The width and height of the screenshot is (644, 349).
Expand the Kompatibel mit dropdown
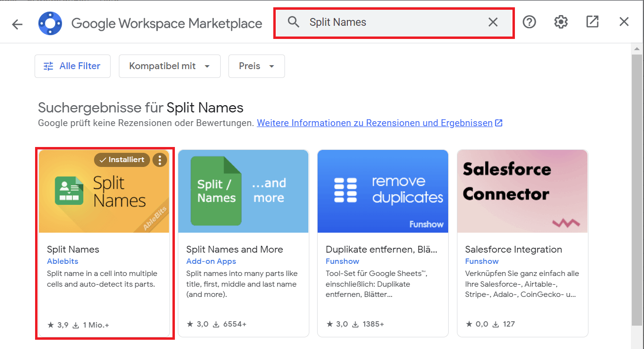click(170, 66)
